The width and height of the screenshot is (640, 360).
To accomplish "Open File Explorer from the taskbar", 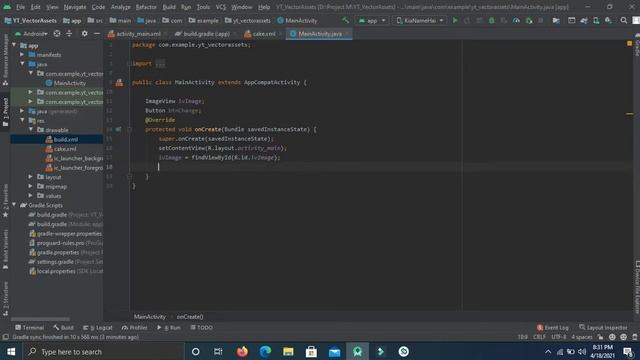I will 288,351.
